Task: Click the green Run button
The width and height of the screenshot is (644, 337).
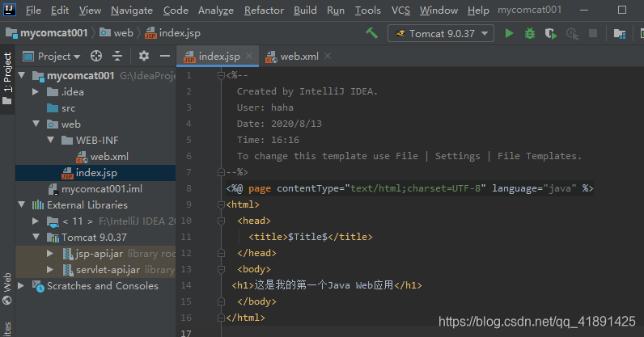Action: click(510, 33)
